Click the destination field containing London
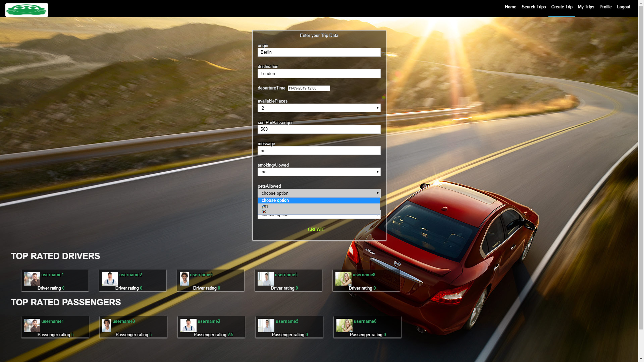The height and width of the screenshot is (362, 644). (x=319, y=74)
